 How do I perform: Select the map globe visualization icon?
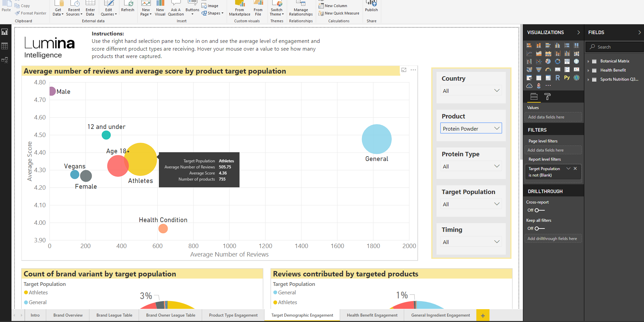(x=577, y=61)
